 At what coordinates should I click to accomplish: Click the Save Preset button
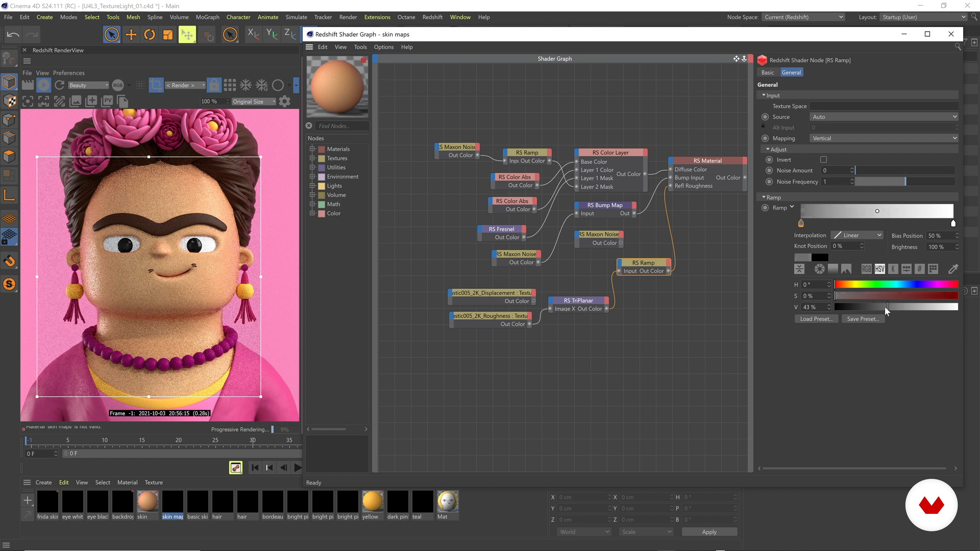863,319
